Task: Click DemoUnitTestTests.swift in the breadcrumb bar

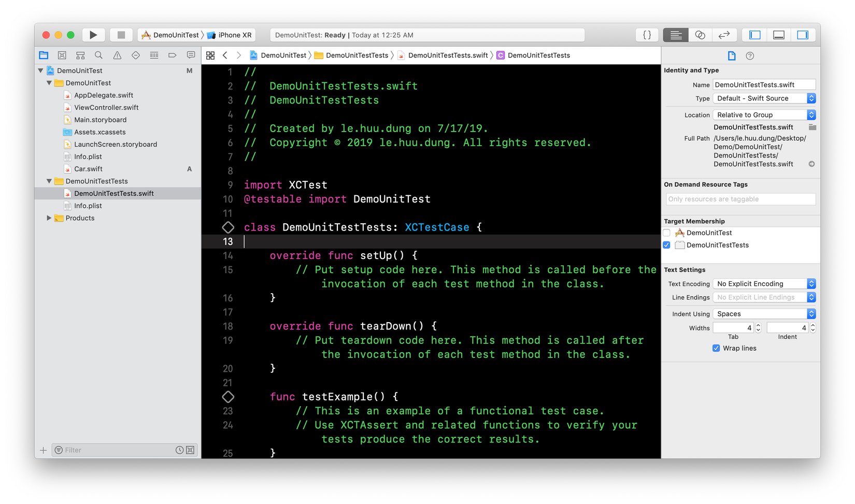Action: click(448, 55)
